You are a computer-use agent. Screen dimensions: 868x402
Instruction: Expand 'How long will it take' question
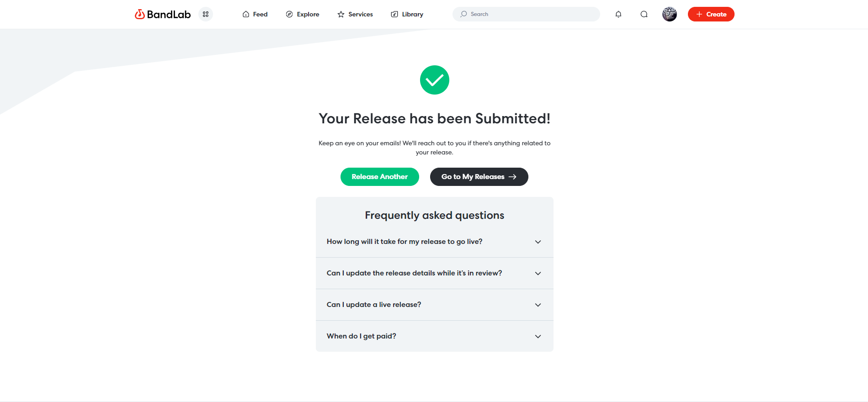click(435, 242)
